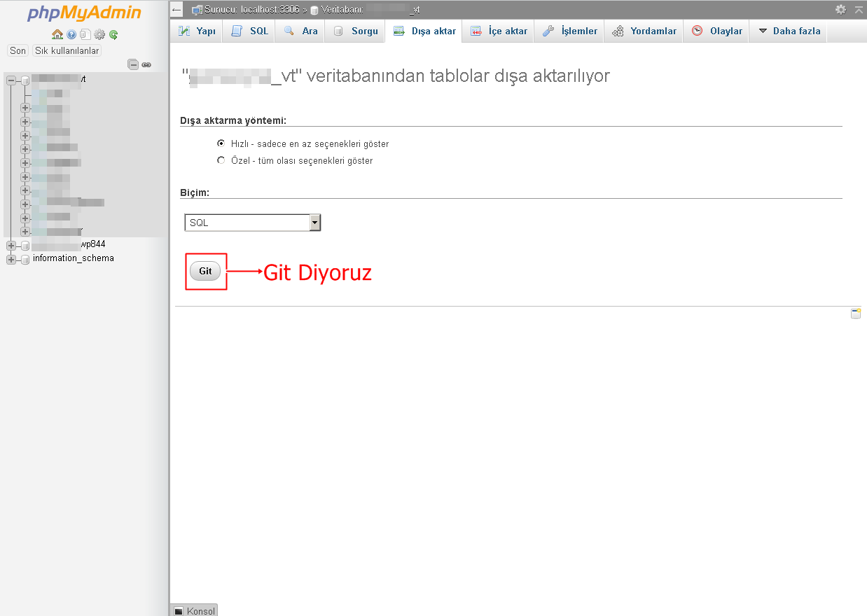Open the Ara search tab
Image resolution: width=867 pixels, height=616 pixels.
(x=300, y=31)
